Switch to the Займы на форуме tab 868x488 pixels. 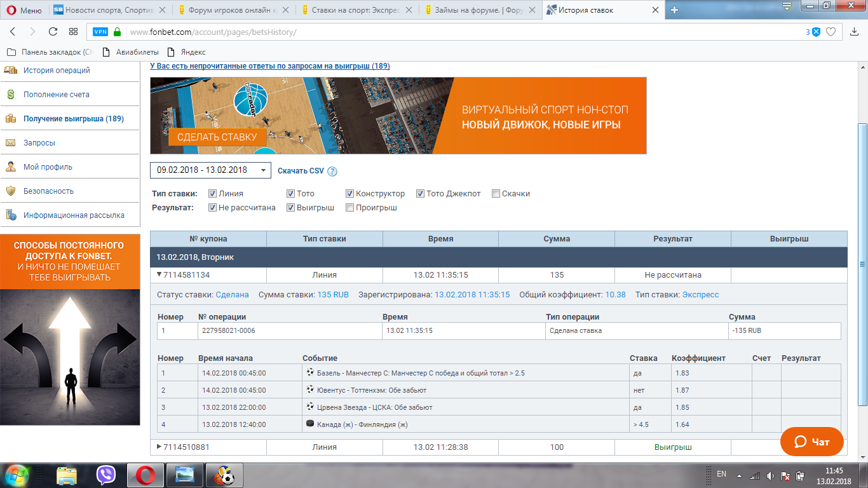[482, 10]
